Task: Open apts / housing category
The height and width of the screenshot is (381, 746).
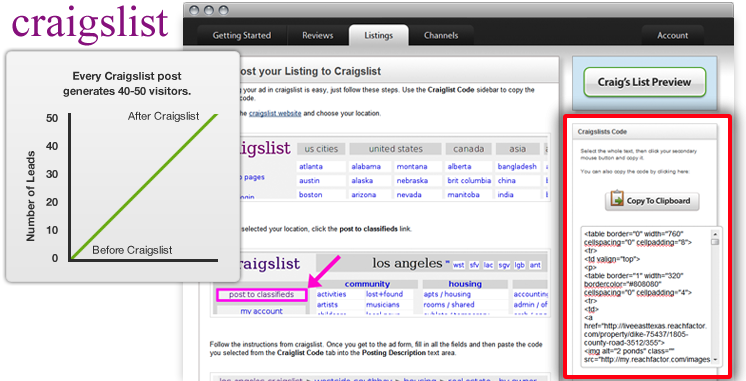Action: 447,294
